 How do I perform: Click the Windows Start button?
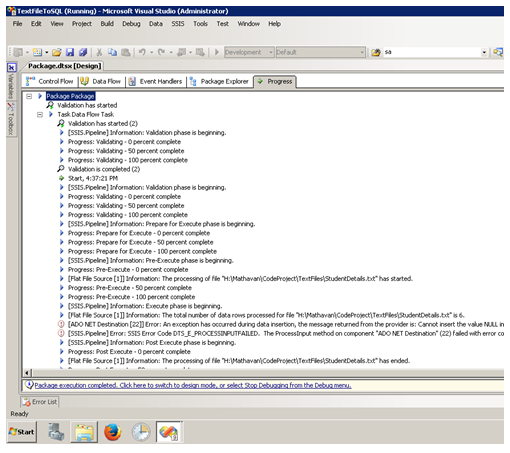tap(22, 432)
